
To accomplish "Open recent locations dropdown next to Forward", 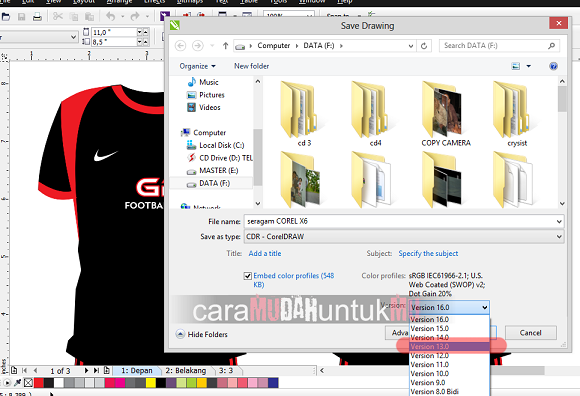I will (212, 46).
